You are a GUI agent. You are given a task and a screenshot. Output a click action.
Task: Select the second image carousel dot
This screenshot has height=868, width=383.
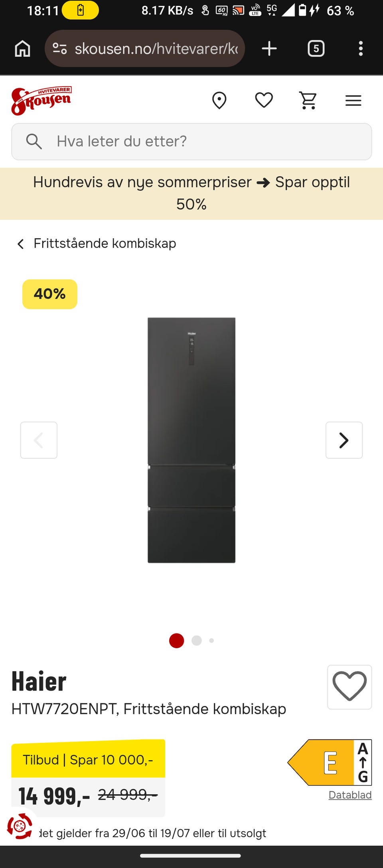[x=197, y=640]
